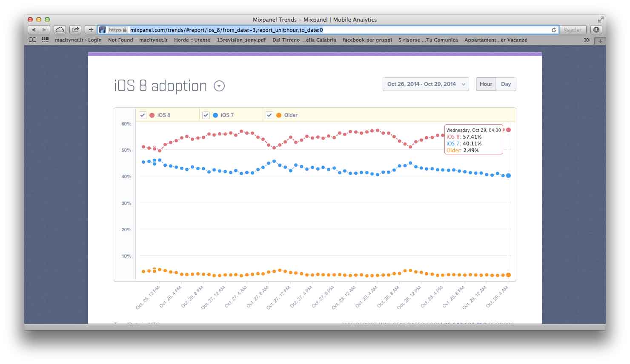Click the Share button in the toolbar
630x364 pixels.
75,30
